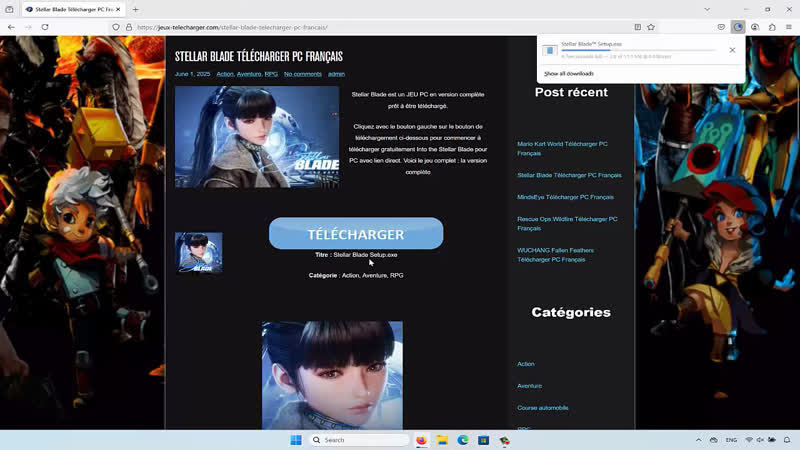Click the small Stellar Blade thumbnail

point(198,253)
